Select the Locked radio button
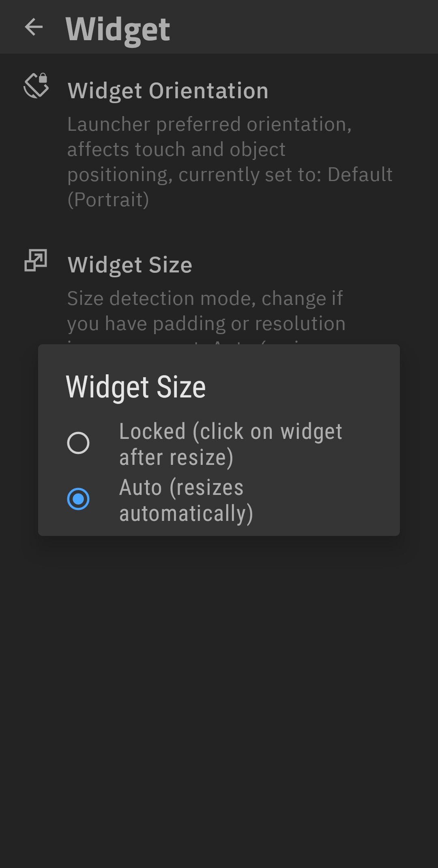 (78, 443)
